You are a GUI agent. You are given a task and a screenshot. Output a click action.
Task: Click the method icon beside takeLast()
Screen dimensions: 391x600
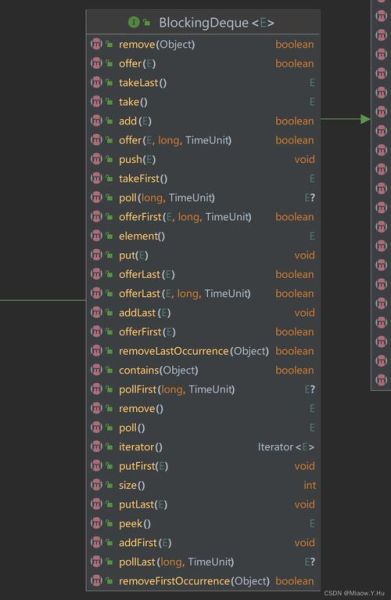(x=96, y=82)
